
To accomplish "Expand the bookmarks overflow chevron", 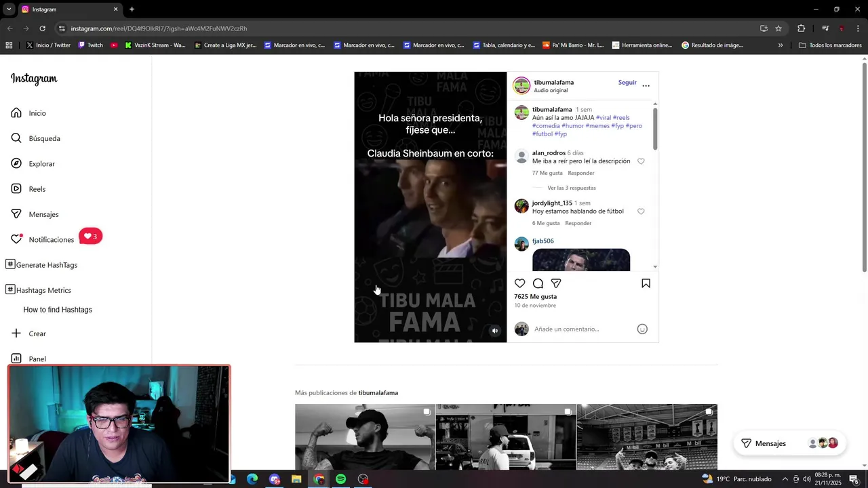I will pos(781,45).
